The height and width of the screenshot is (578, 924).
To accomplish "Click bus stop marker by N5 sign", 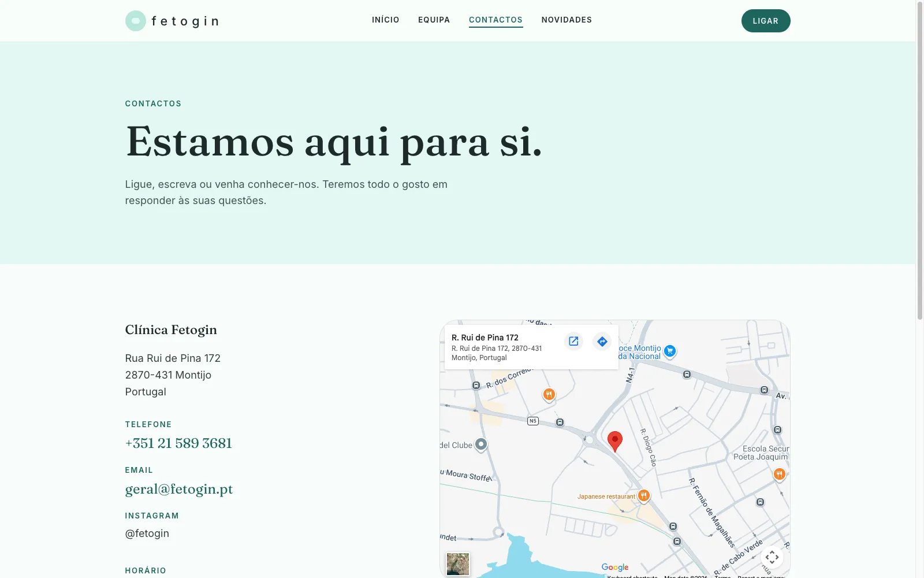I will coord(560,423).
